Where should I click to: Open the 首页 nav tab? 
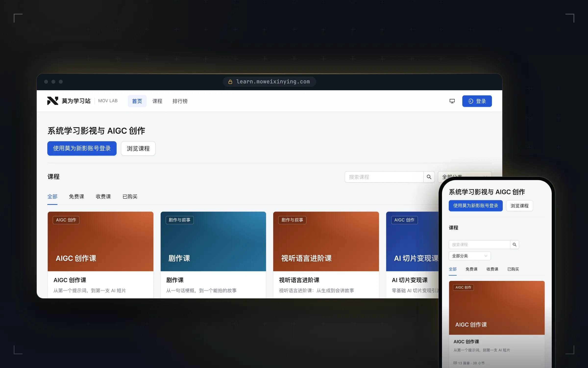pos(137,101)
